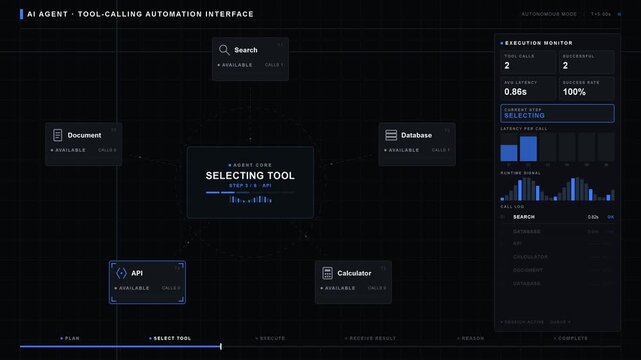Click the CALL LOG section label

tap(512, 207)
